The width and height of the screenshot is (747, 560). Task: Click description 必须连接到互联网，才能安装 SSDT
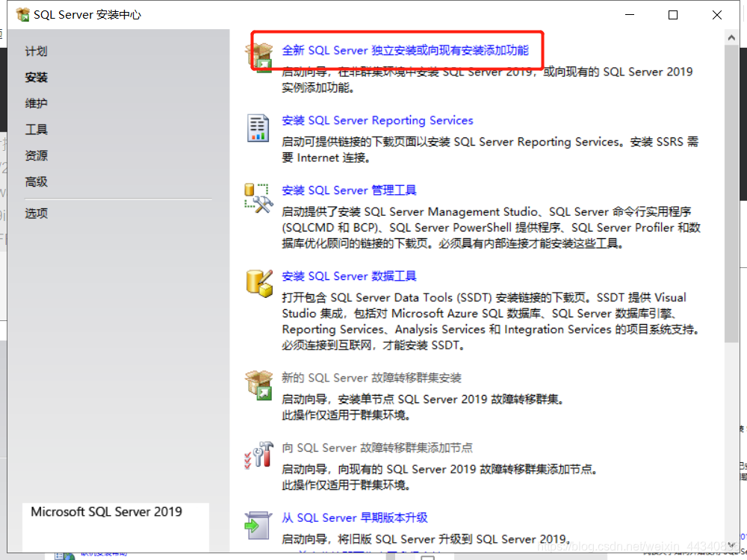[373, 345]
